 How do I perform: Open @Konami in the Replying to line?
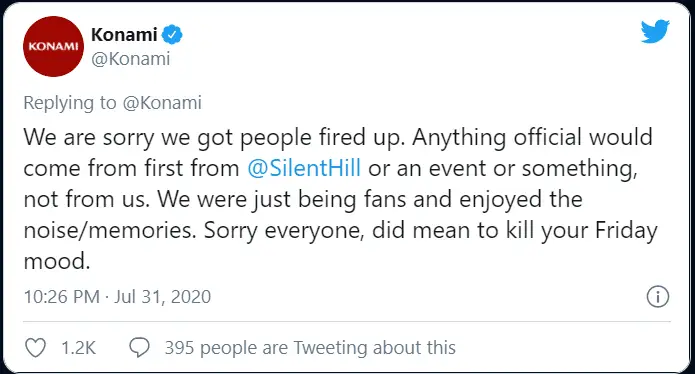[x=162, y=103]
